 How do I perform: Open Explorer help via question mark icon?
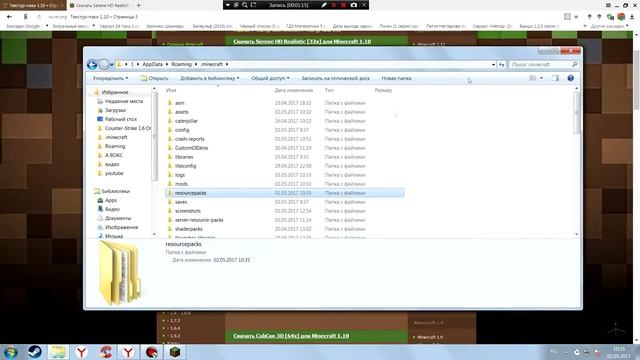pos(570,78)
